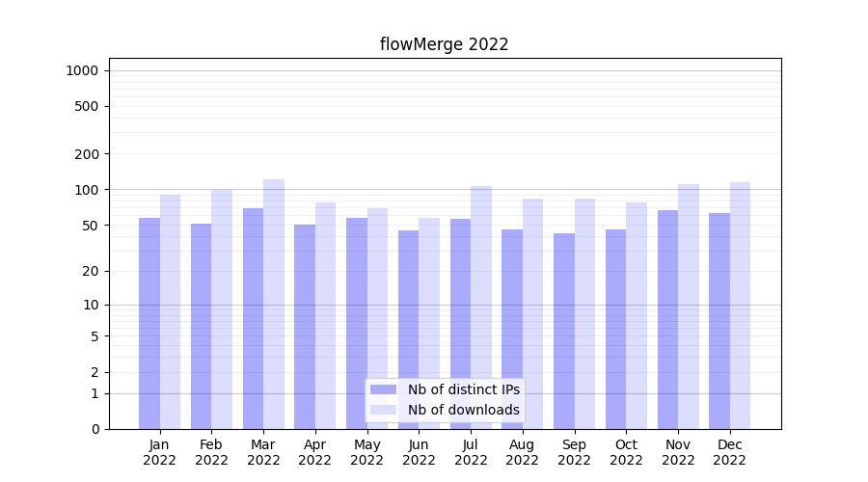Viewport: 868px width, 482px height.
Task: Click the Mar 2022 downloads bar
Action: click(274, 304)
